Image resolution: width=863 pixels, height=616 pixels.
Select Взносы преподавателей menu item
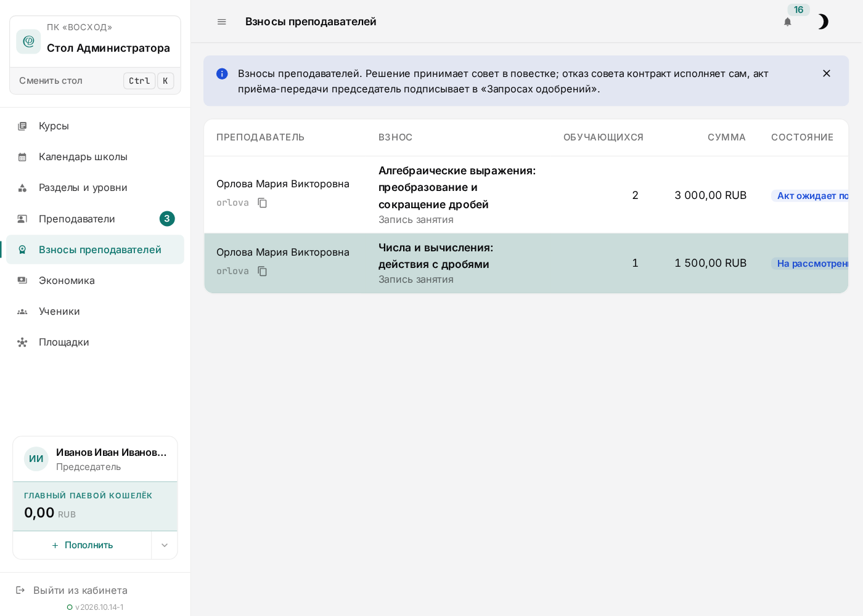(95, 249)
